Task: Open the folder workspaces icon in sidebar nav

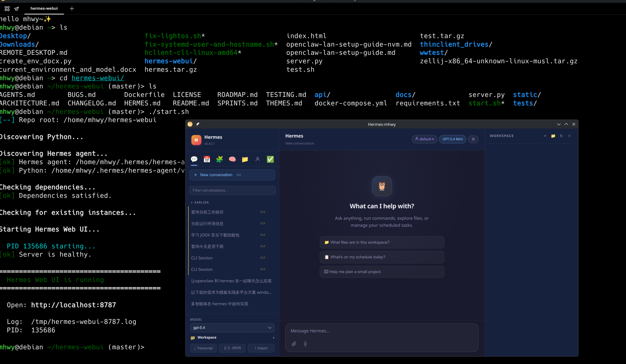Action: (x=245, y=159)
